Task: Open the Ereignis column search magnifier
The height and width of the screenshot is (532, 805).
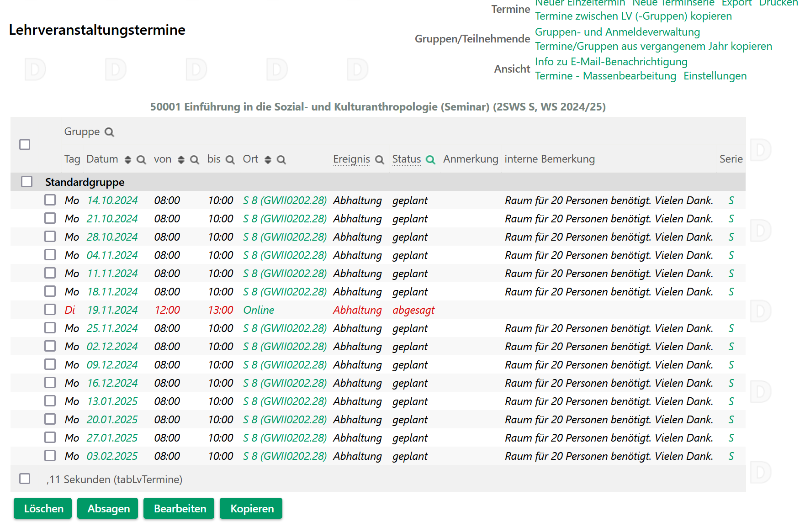Action: (380, 159)
